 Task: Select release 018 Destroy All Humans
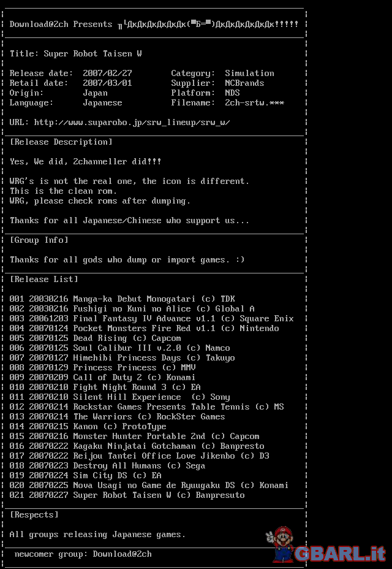[108, 465]
